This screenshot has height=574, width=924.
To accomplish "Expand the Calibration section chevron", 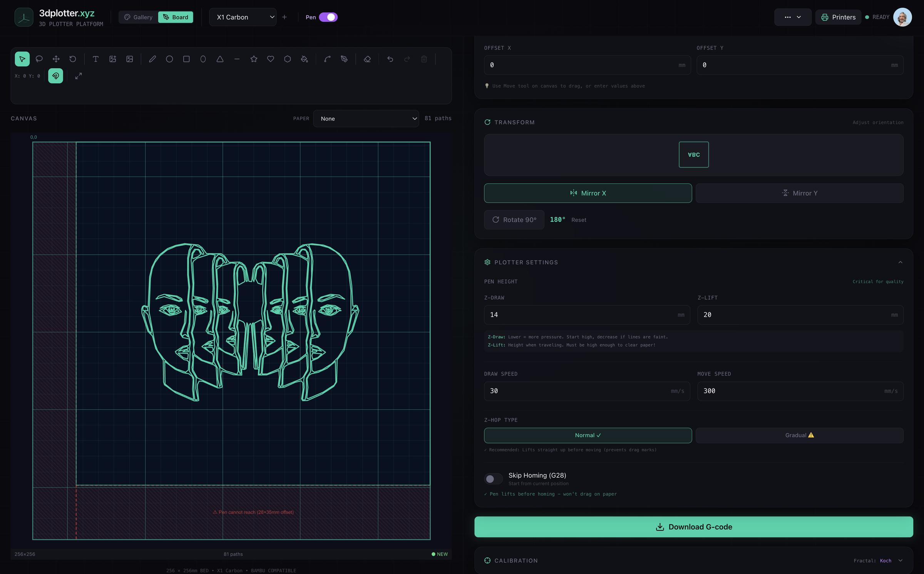I will 900,561.
